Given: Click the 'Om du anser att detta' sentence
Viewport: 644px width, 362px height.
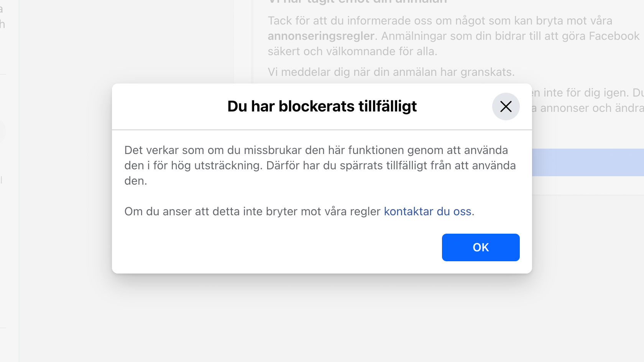Looking at the screenshot, I should (x=299, y=211).
